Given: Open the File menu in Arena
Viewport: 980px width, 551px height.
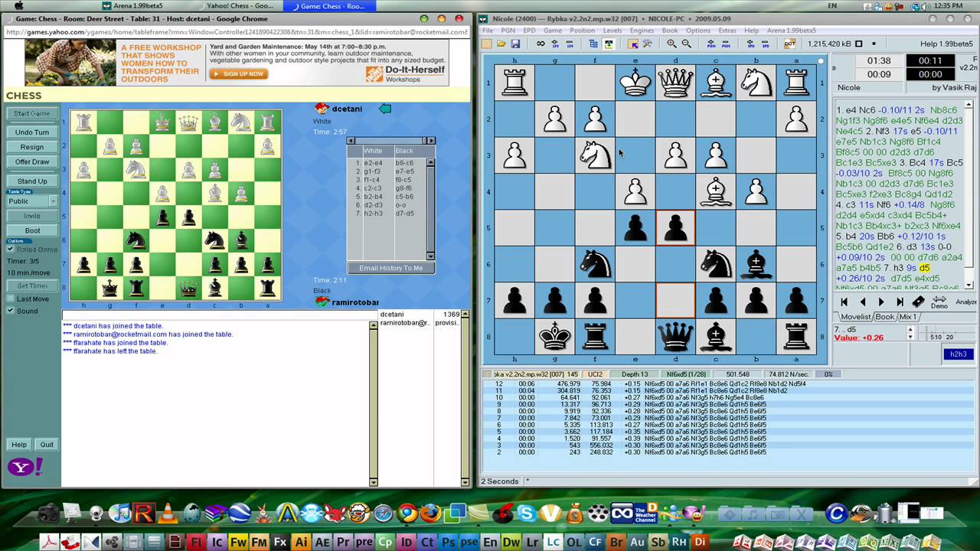Looking at the screenshot, I should [x=487, y=31].
